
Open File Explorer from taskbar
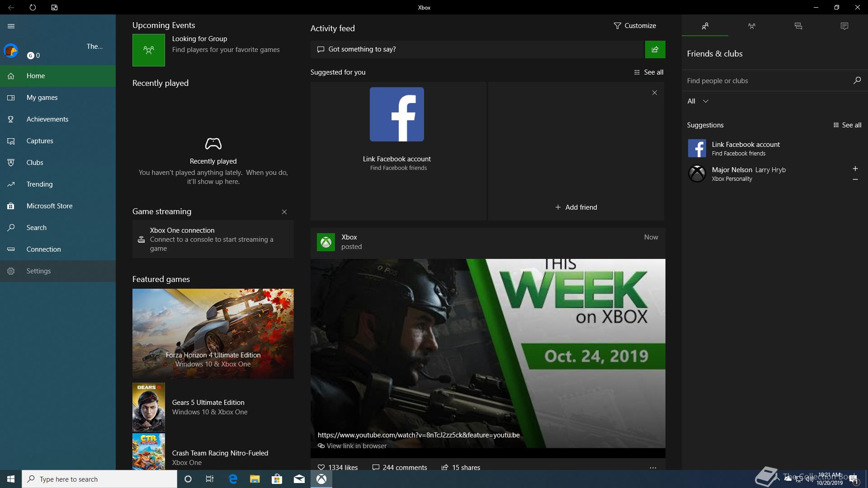(x=255, y=479)
